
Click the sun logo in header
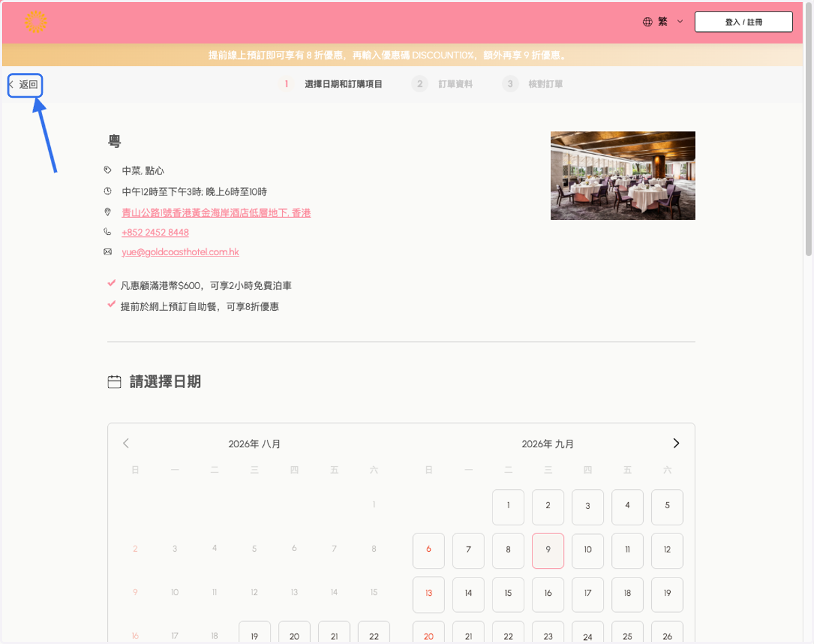point(35,22)
